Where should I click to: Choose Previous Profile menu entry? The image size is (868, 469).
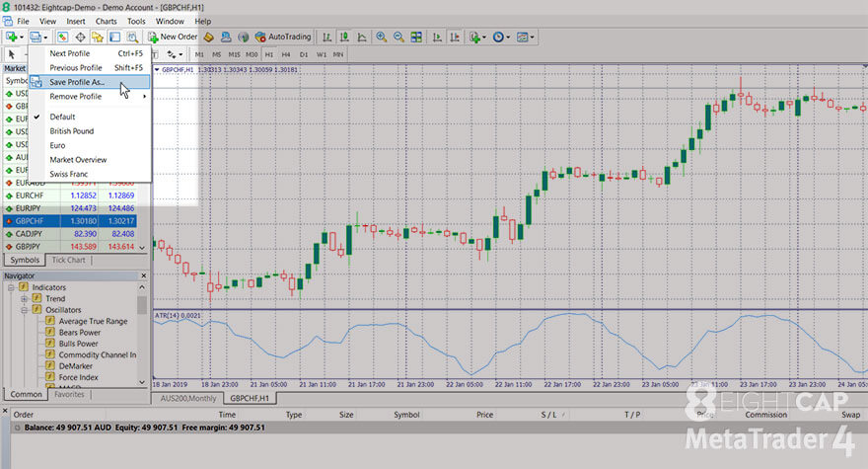(90, 67)
